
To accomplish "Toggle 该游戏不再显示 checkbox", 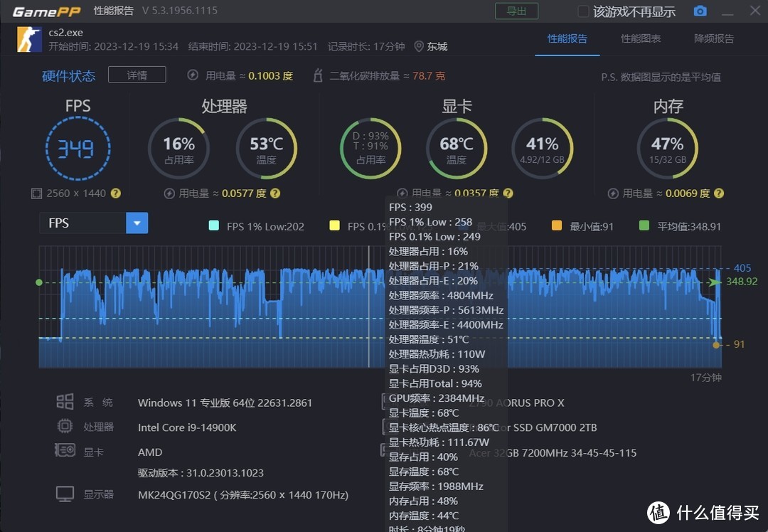I will click(583, 11).
